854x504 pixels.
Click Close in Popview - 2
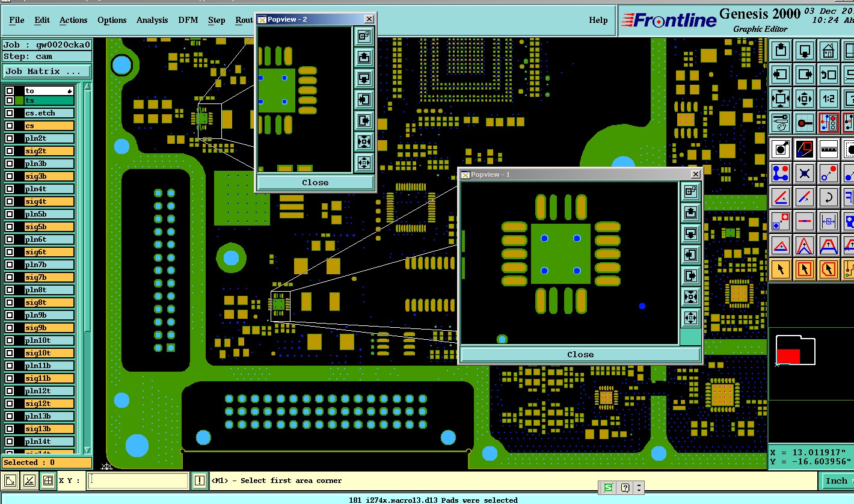(x=315, y=182)
